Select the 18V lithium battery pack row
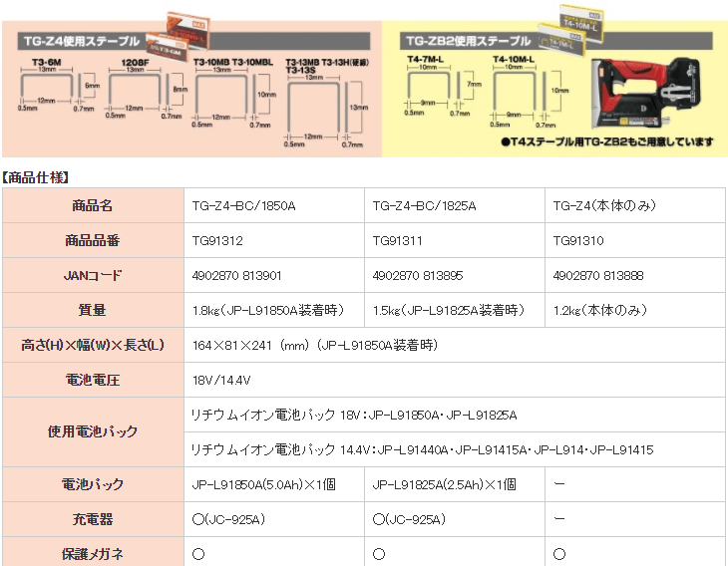This screenshot has height=566, width=728. coord(455,415)
